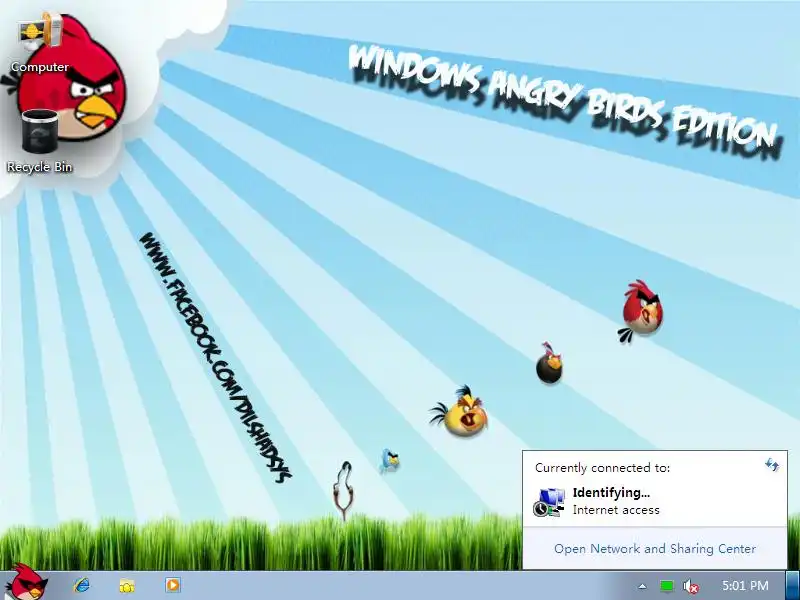Click the 'Currently connected to:' heading
The height and width of the screenshot is (600, 800).
602,468
